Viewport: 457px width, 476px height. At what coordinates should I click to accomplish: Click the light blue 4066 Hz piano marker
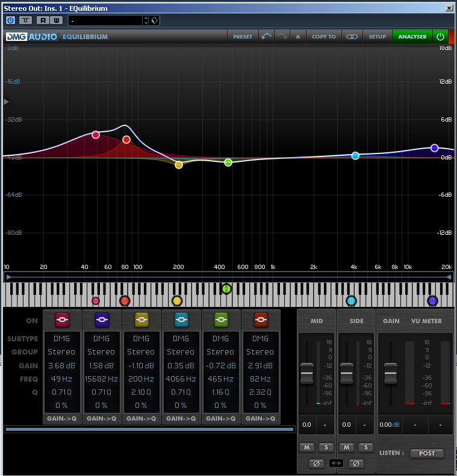(351, 301)
